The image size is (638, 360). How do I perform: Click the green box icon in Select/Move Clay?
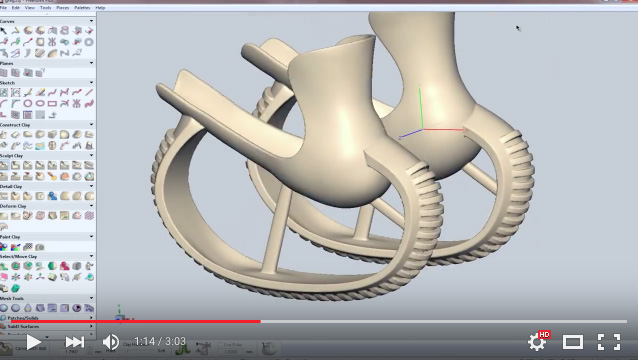click(15, 288)
